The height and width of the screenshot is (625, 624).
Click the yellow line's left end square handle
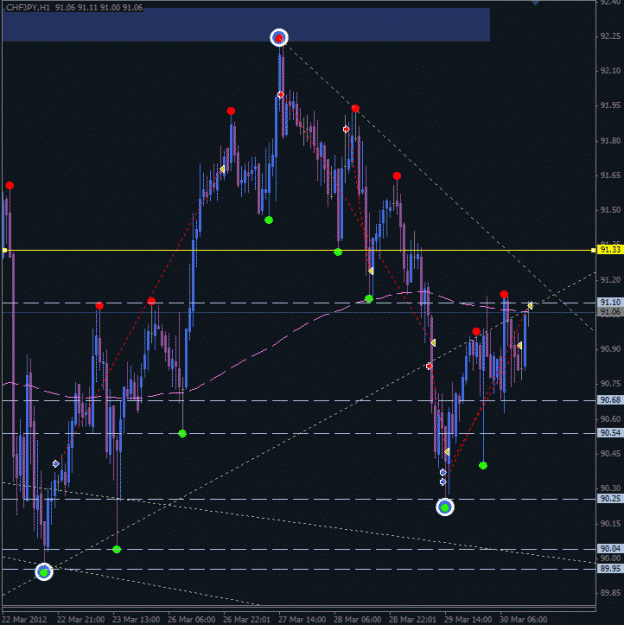4,250
